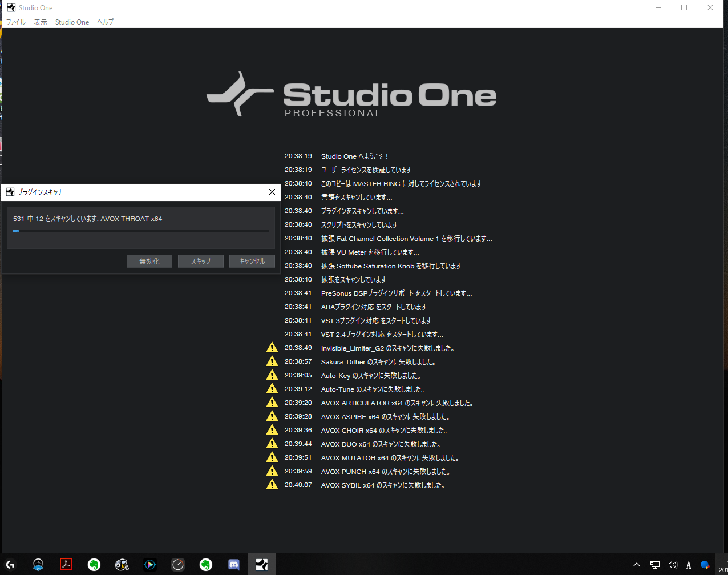Image resolution: width=728 pixels, height=575 pixels.
Task: Open the 表示 menu
Action: [41, 22]
